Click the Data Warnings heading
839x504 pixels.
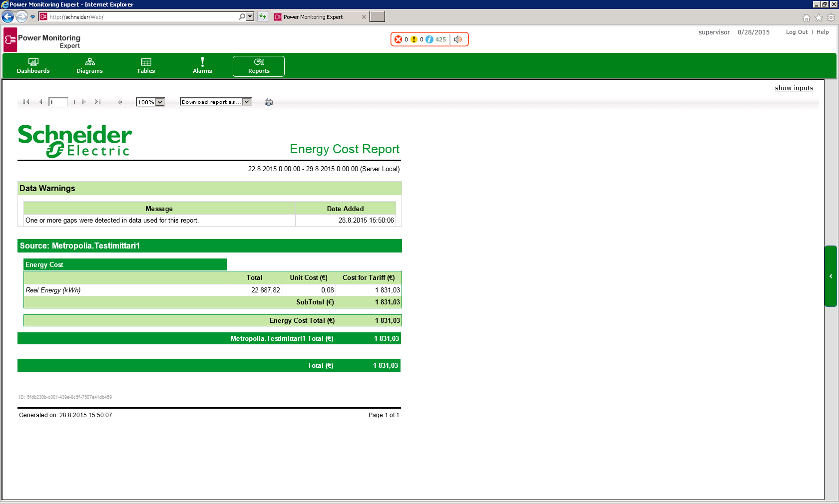[47, 189]
